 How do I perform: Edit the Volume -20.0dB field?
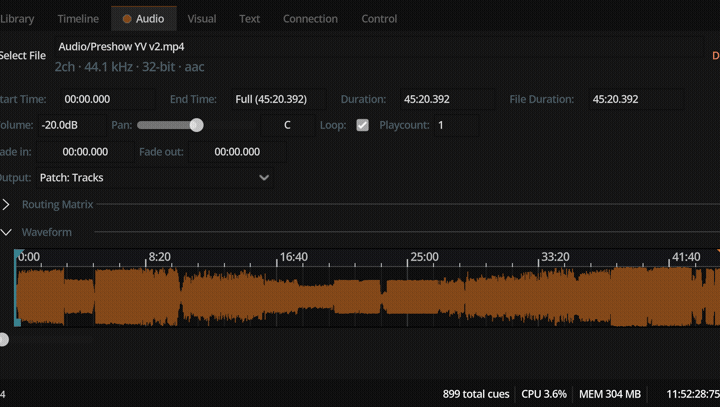[72, 125]
